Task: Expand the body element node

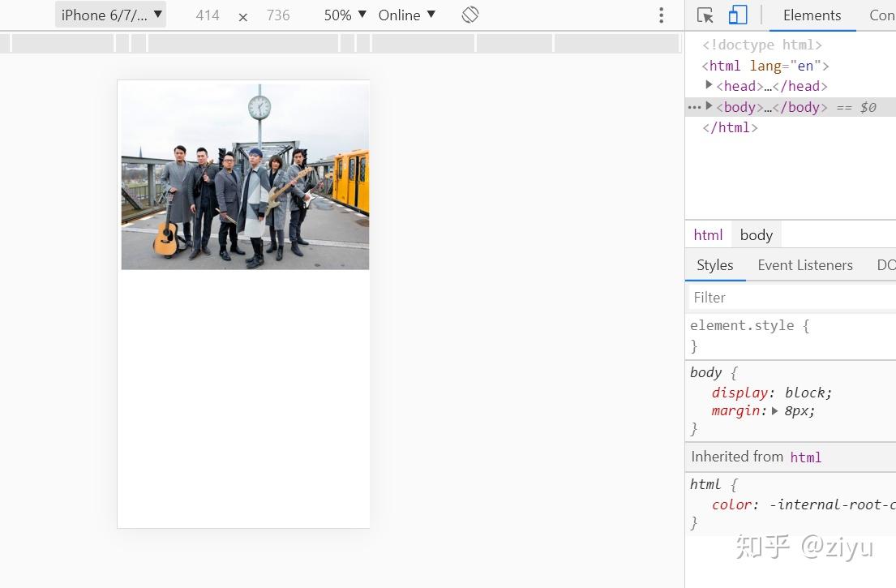Action: [710, 105]
